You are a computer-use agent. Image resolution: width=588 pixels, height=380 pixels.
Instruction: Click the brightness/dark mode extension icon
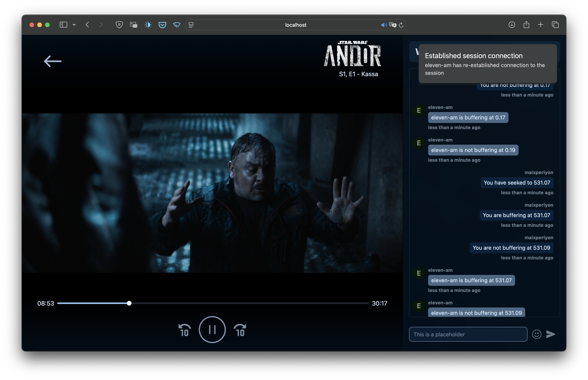pos(148,25)
